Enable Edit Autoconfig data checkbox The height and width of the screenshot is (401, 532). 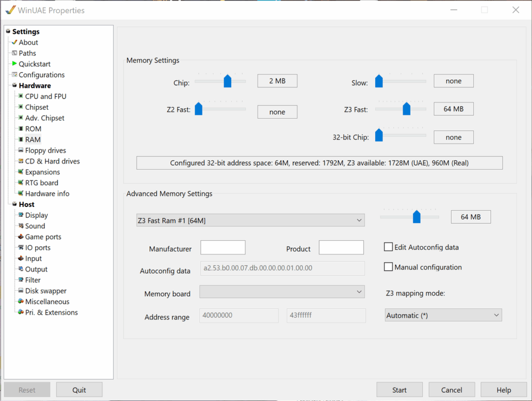[x=388, y=247]
